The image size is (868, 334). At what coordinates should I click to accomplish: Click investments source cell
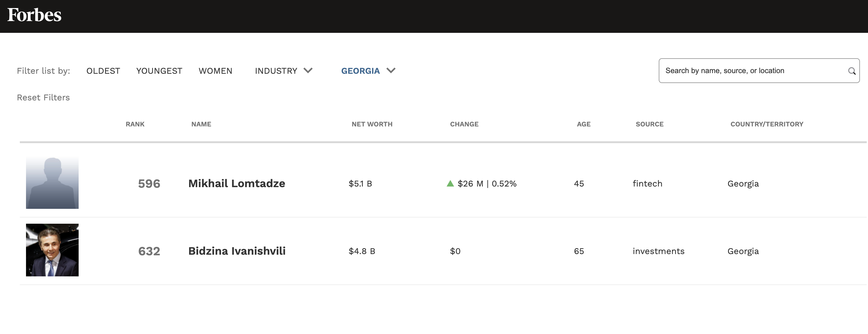click(658, 251)
